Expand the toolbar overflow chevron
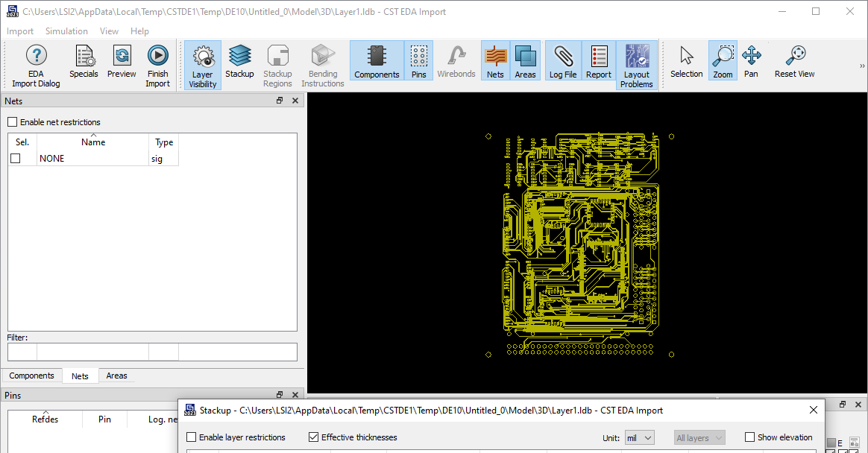This screenshot has height=453, width=868. coord(862,64)
